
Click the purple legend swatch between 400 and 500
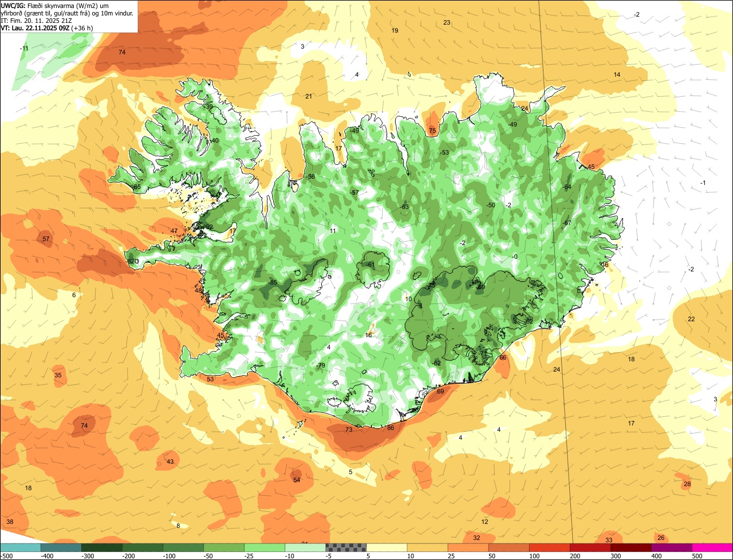pyautogui.click(x=672, y=547)
